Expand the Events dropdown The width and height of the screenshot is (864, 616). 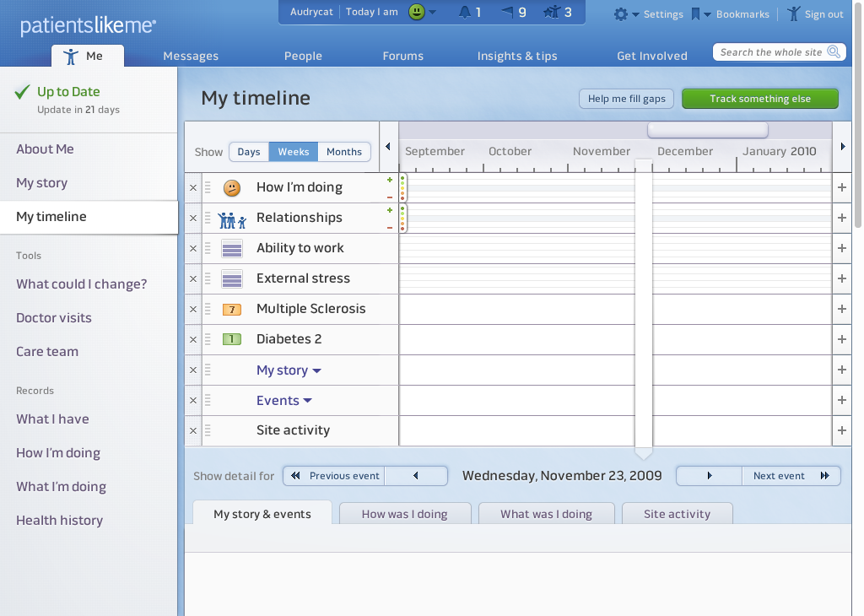(x=307, y=401)
